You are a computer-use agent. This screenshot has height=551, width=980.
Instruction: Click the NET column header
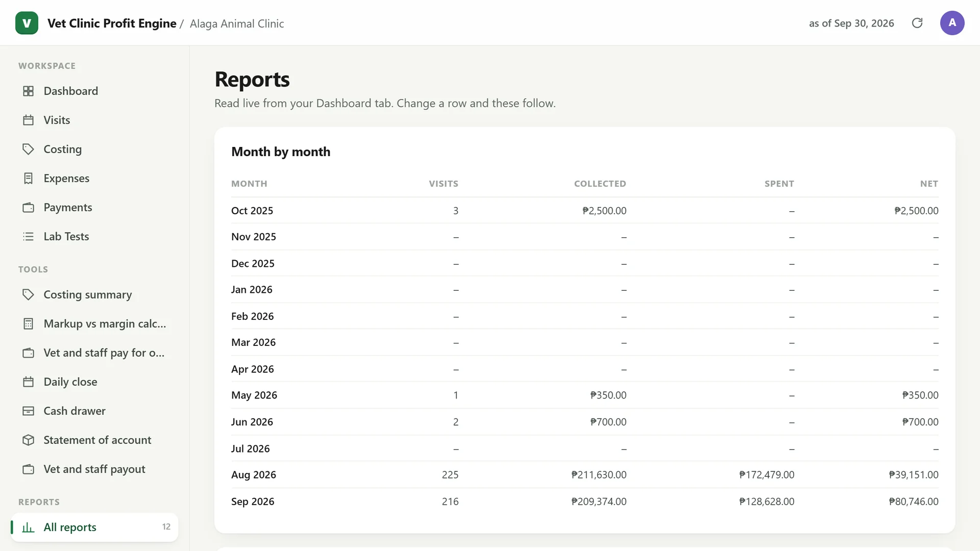pos(929,184)
